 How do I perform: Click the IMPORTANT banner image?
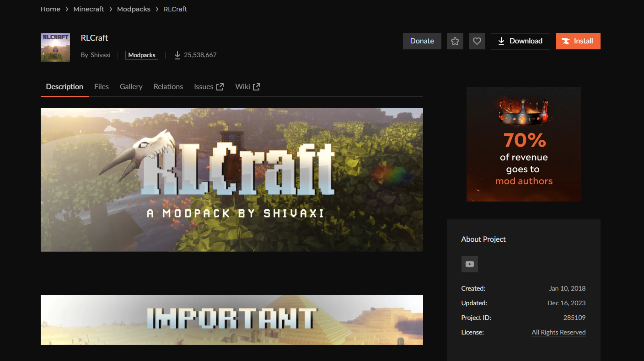[x=232, y=320]
